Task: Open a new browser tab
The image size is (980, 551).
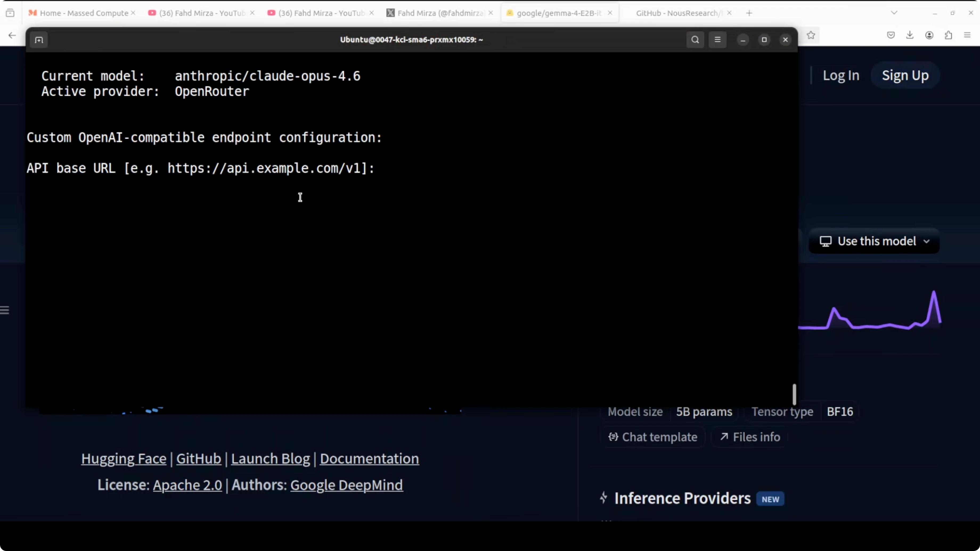Action: point(749,13)
